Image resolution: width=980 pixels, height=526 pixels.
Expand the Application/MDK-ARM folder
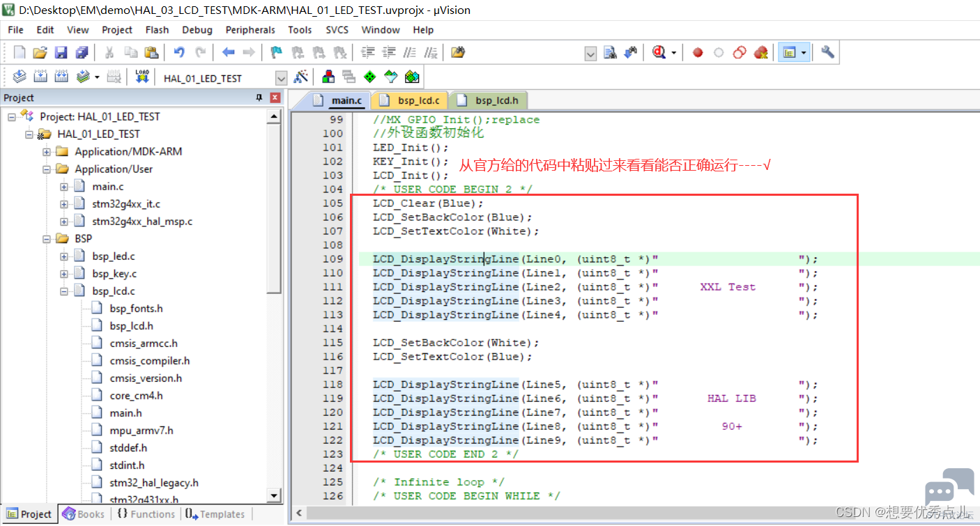47,152
